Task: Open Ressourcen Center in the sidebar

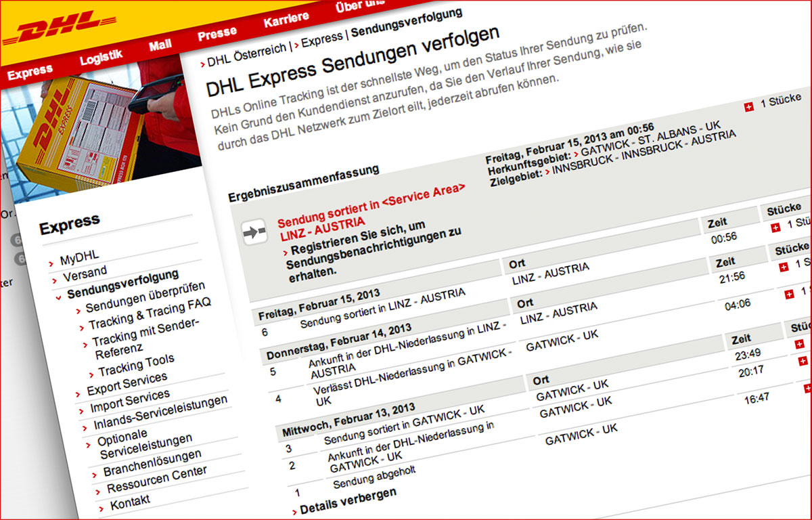Action: (156, 480)
